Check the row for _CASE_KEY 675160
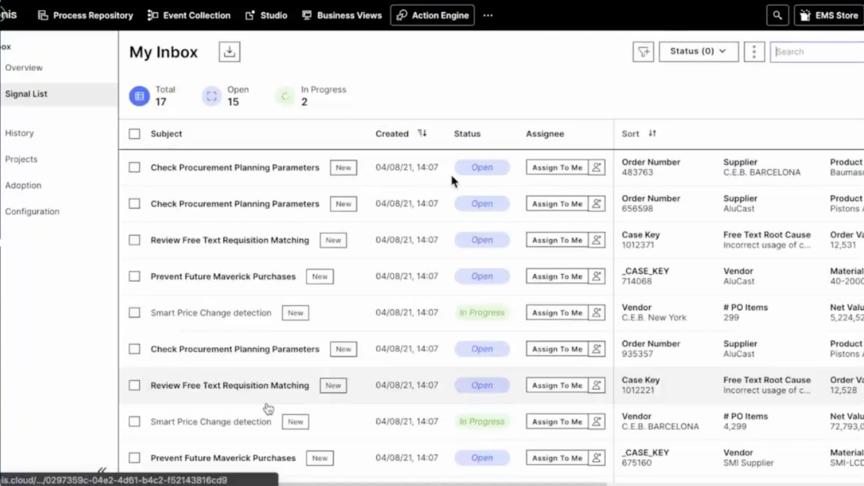Viewport: 864px width, 486px height. pos(134,458)
